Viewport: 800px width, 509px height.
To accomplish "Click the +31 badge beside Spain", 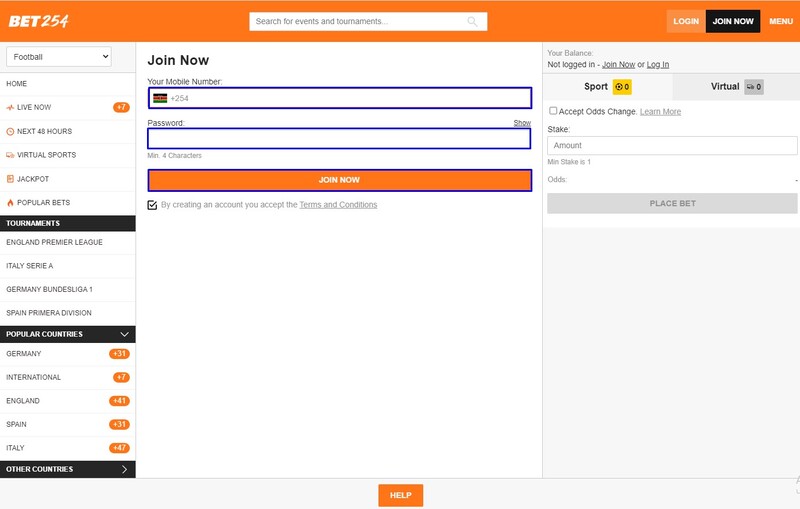I will [x=119, y=424].
